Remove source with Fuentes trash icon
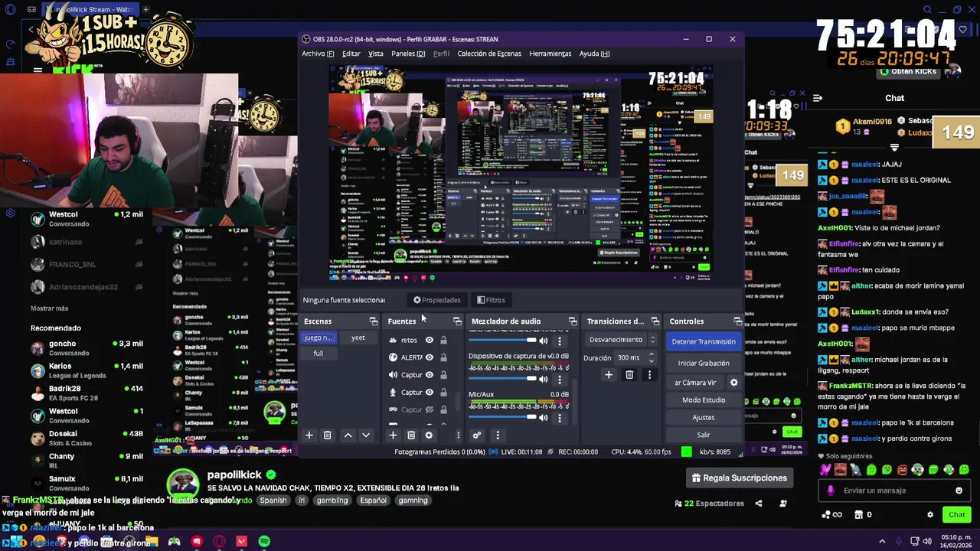Viewport: 980px width, 551px height. [x=411, y=435]
